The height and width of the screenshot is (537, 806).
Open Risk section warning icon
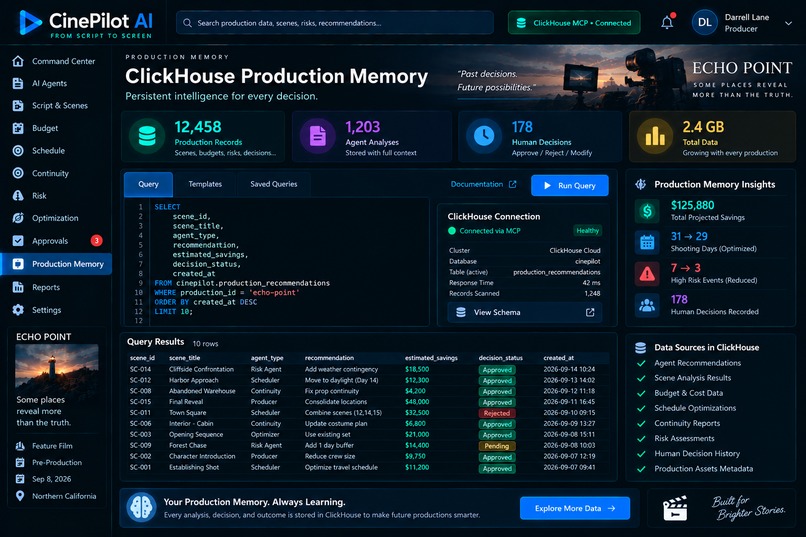[18, 196]
